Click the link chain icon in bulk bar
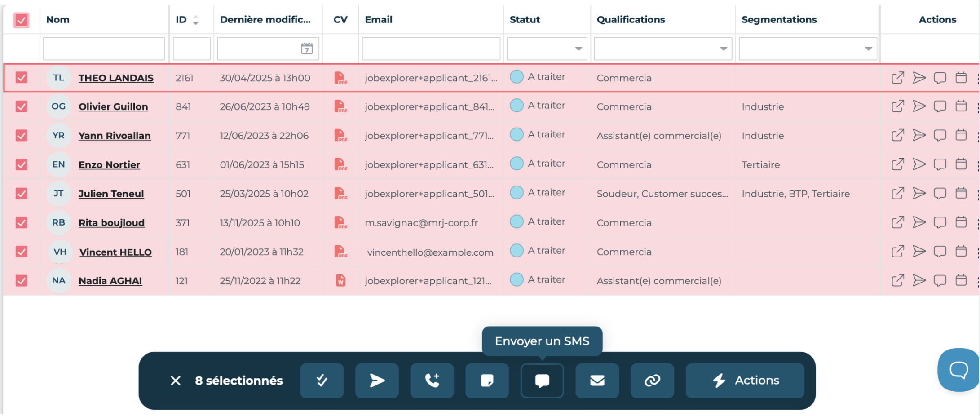The height and width of the screenshot is (416, 980). (x=653, y=381)
